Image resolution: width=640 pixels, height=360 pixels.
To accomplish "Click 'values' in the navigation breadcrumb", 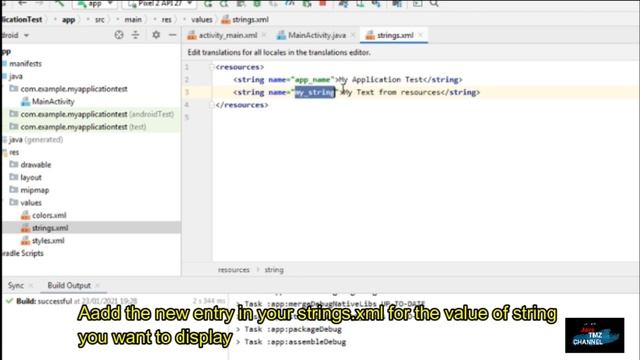I will (202, 20).
